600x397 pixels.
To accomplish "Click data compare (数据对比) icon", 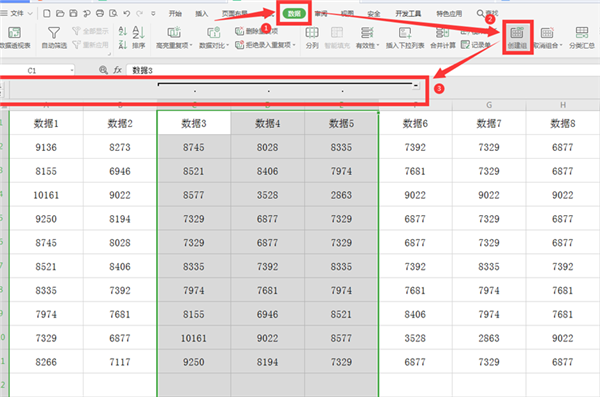I will point(213,33).
